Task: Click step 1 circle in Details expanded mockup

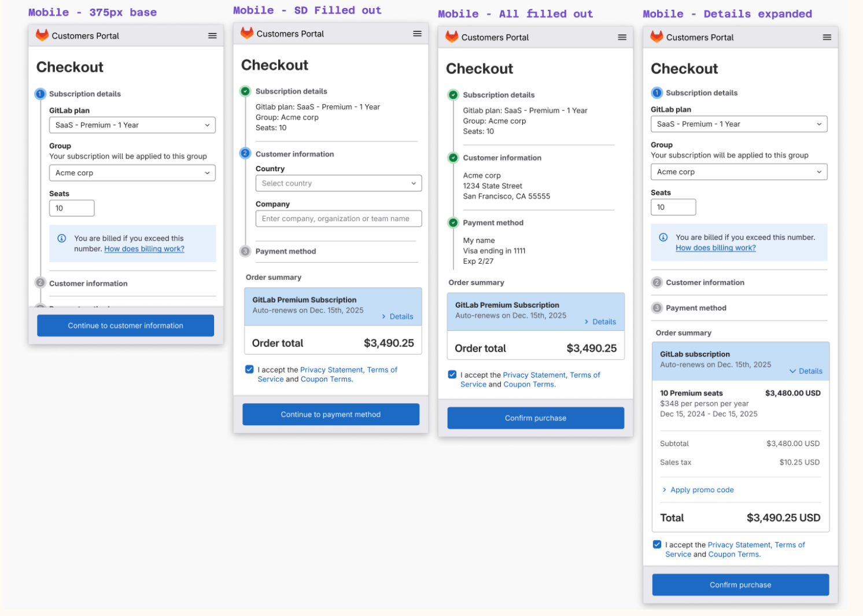Action: coord(657,93)
